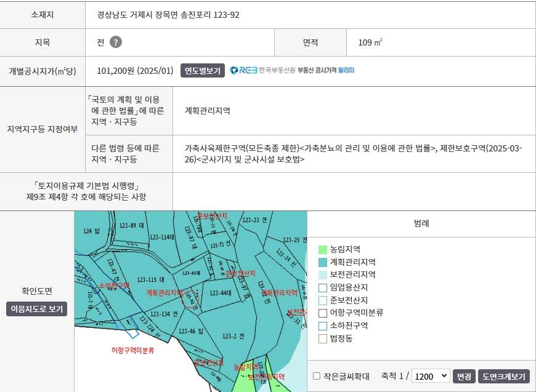The image size is (536, 392).
Task: Click the 계획관리지역 teal legend swatch
Action: 323,262
